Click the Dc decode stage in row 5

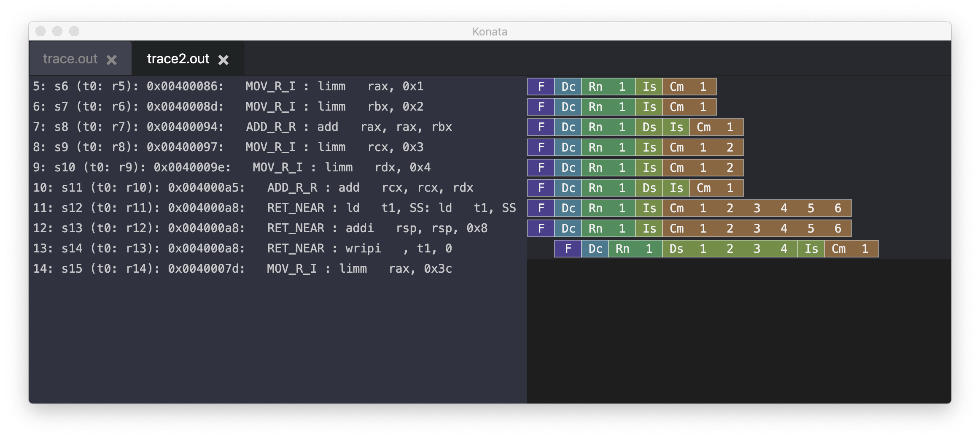click(568, 87)
